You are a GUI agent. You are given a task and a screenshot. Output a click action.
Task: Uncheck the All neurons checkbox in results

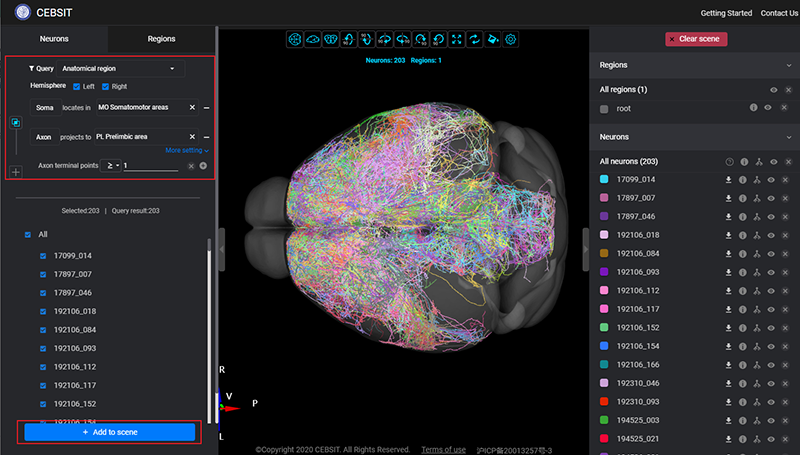[x=28, y=234]
